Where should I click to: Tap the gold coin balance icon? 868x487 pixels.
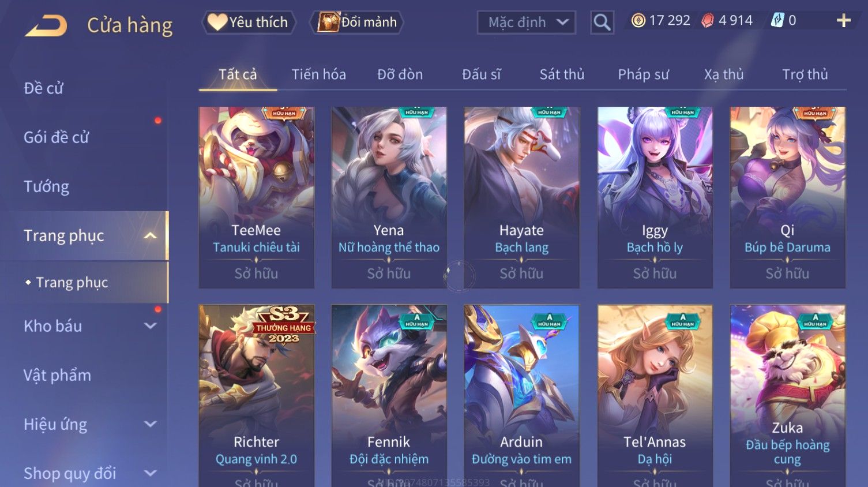click(x=638, y=21)
